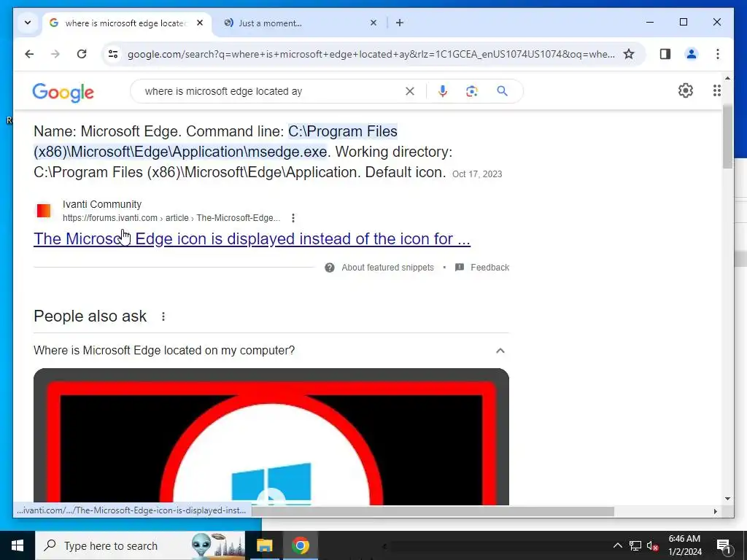
Task: Open the Chrome profile avatar
Action: click(x=692, y=54)
